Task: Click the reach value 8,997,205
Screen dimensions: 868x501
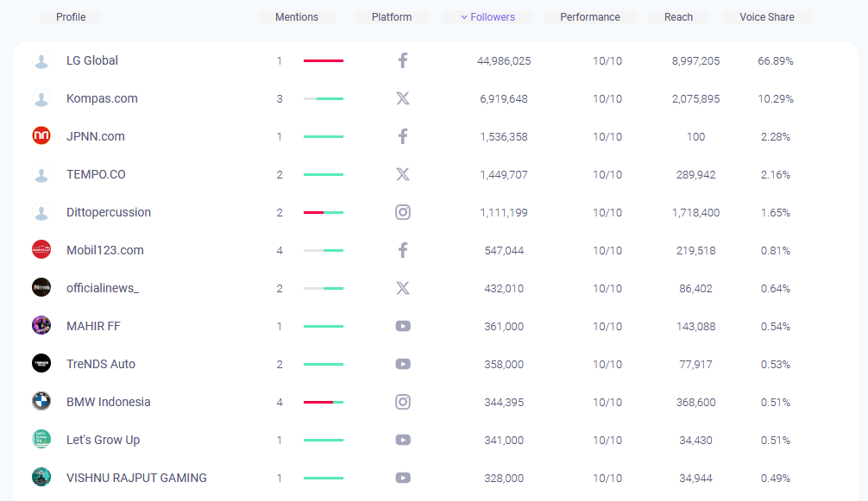Action: [x=695, y=61]
